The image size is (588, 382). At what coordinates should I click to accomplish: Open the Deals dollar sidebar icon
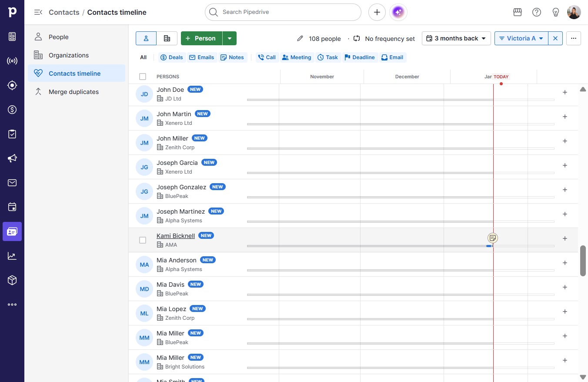[x=12, y=110]
